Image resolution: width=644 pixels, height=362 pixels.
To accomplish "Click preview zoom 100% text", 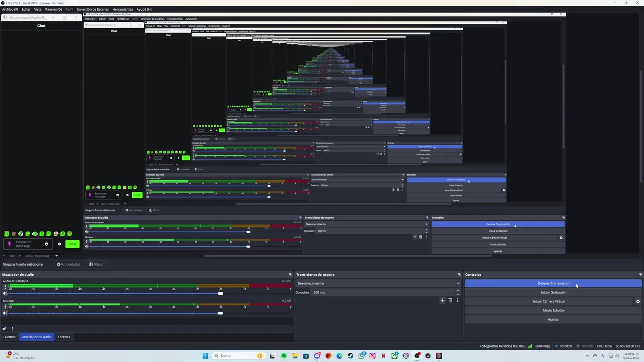I will pyautogui.click(x=12, y=256).
